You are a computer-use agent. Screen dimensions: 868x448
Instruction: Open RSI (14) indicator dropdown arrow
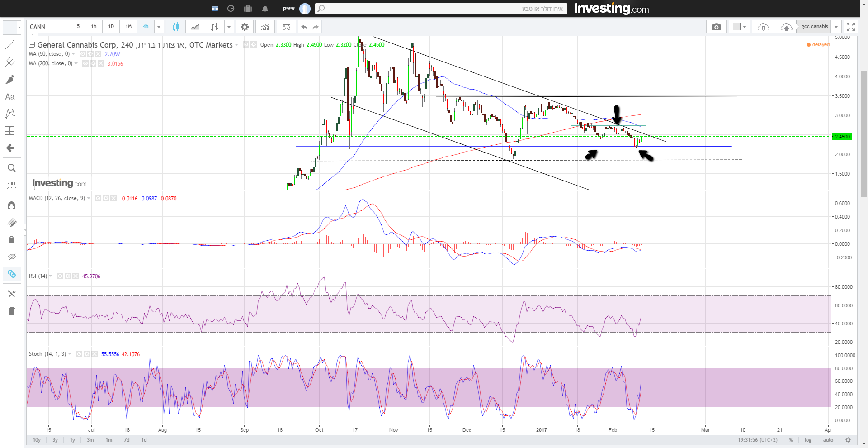point(51,276)
